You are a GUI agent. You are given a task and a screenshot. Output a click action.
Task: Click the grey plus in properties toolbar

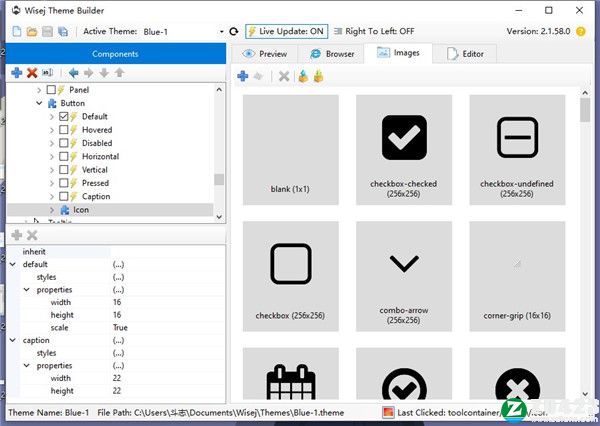pos(17,235)
